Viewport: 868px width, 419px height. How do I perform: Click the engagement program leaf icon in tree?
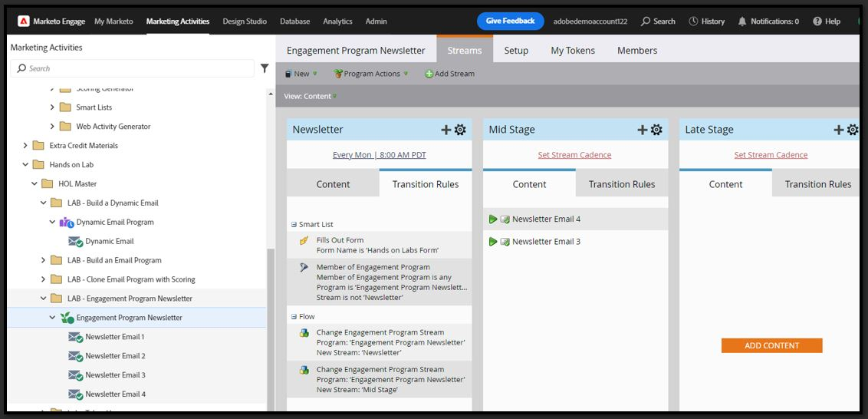[67, 318]
